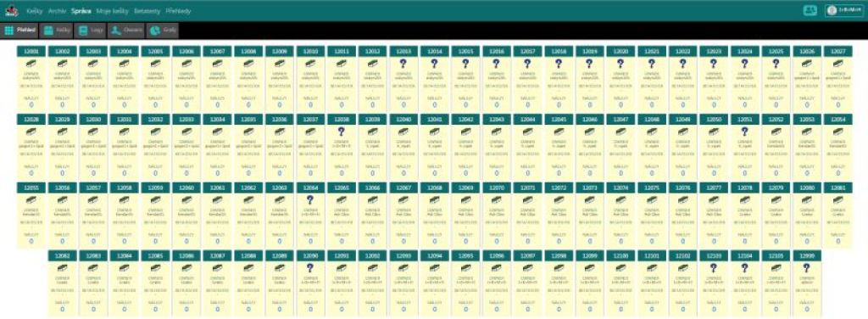Click the question mark icon on card 12090
Viewport: 868px width, 319px height.
[310, 268]
